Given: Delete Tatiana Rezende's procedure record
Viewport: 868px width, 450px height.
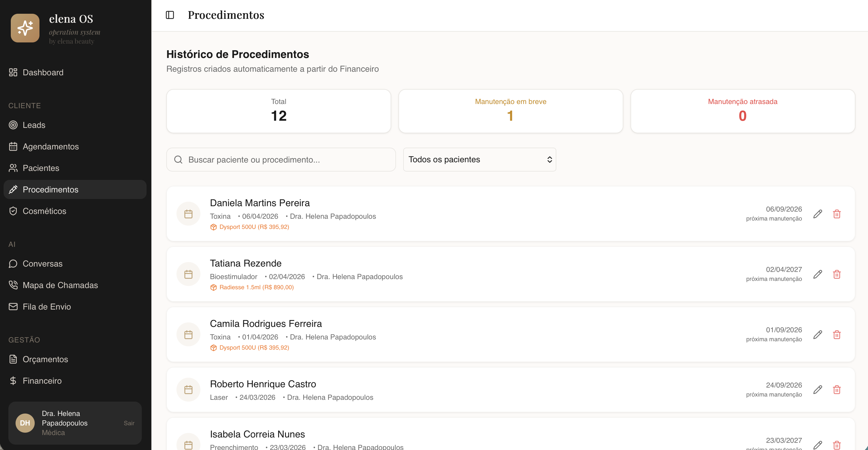Looking at the screenshot, I should [x=837, y=274].
